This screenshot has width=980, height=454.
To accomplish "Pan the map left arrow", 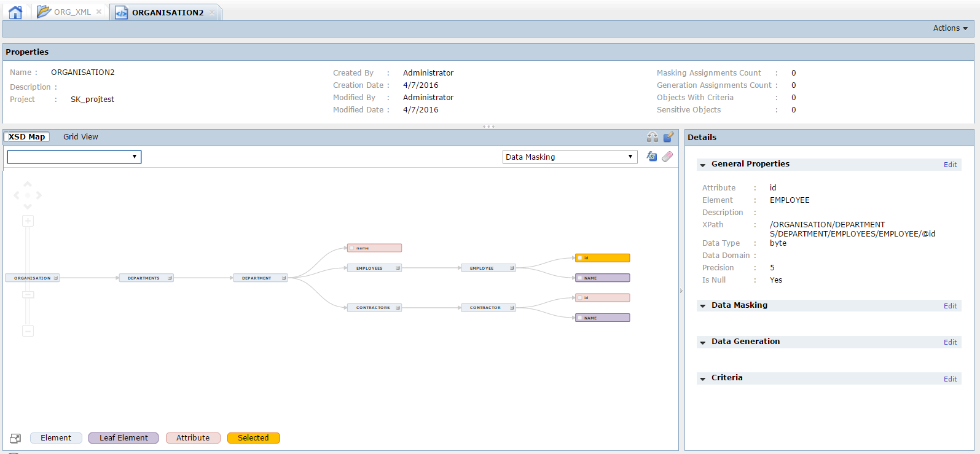I will 17,195.
